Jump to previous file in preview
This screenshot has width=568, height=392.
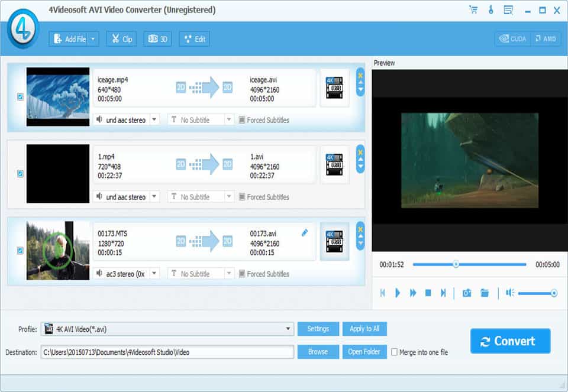(x=383, y=293)
